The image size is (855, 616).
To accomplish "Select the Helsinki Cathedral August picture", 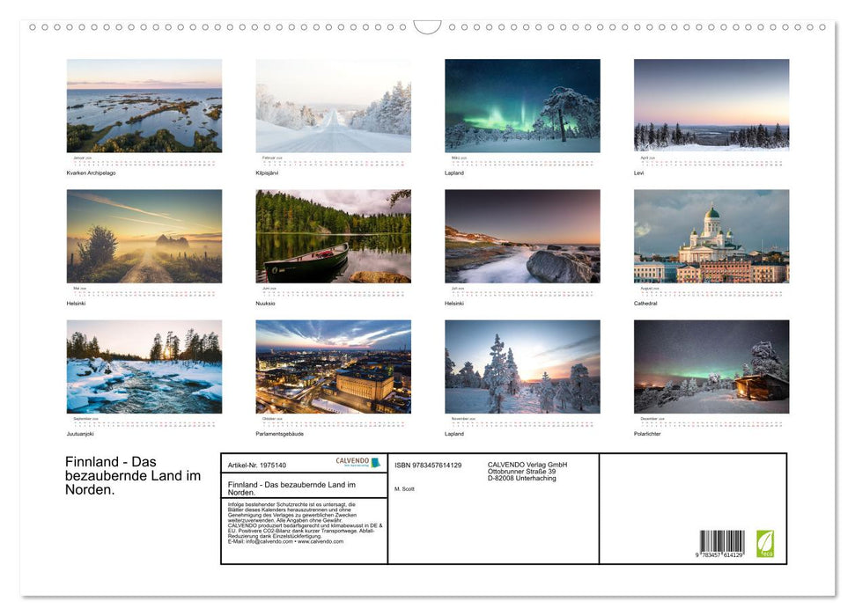I will click(x=711, y=236).
